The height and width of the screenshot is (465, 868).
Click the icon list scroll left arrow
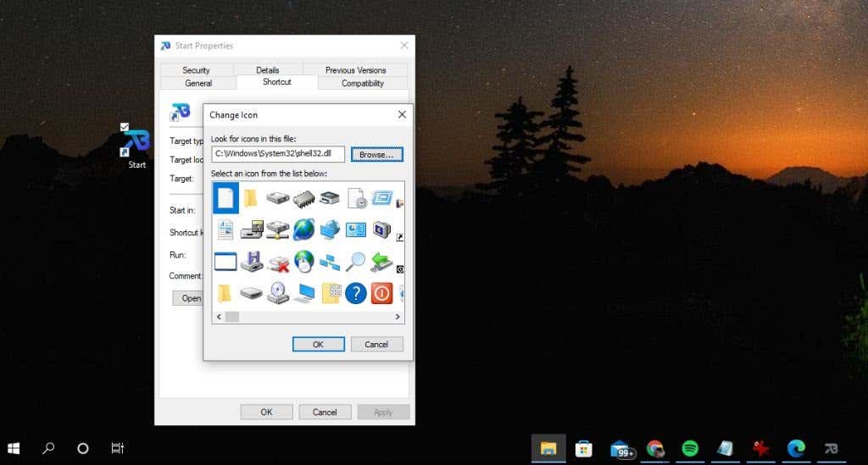pyautogui.click(x=220, y=317)
